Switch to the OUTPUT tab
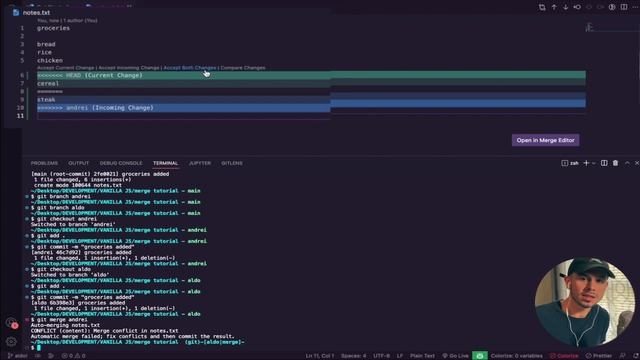This screenshot has height=360, width=640. [x=79, y=163]
